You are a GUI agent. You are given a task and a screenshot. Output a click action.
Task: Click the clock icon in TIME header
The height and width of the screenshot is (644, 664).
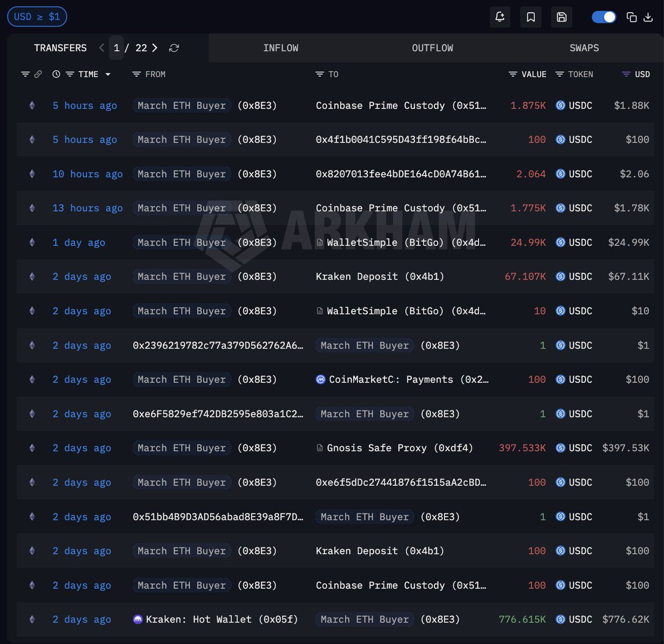point(56,74)
